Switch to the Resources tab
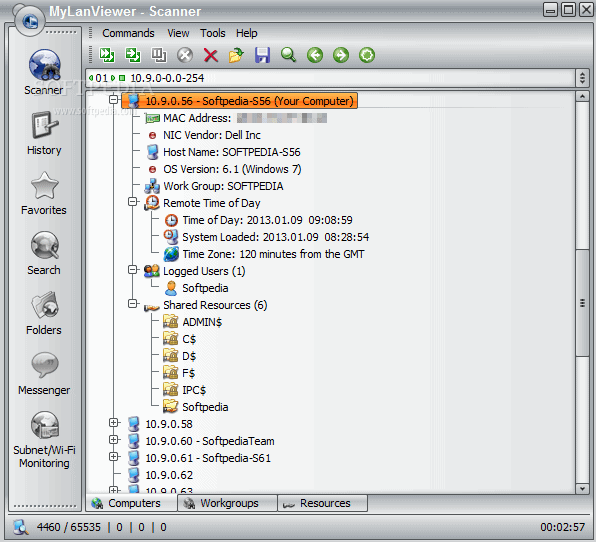The height and width of the screenshot is (542, 596). (x=322, y=503)
